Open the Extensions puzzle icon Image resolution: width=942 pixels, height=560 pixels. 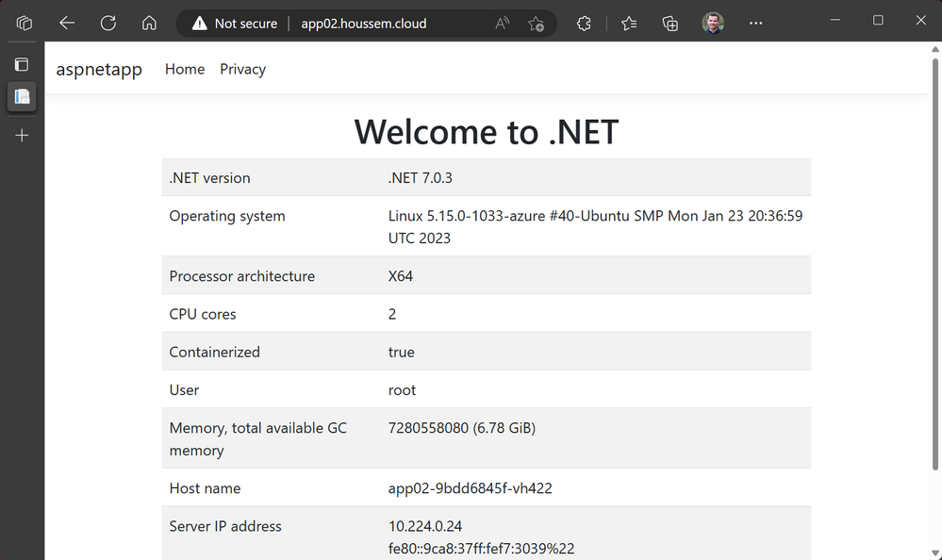[584, 24]
